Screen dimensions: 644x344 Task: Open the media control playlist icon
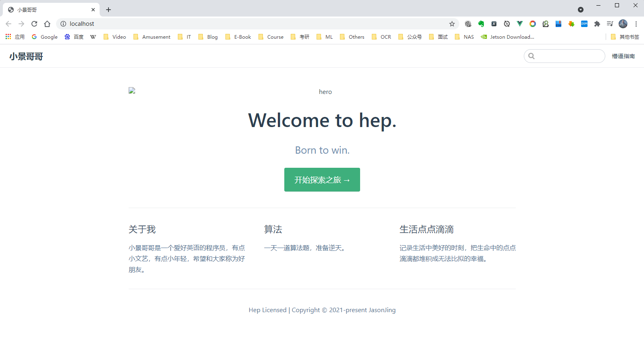(610, 24)
